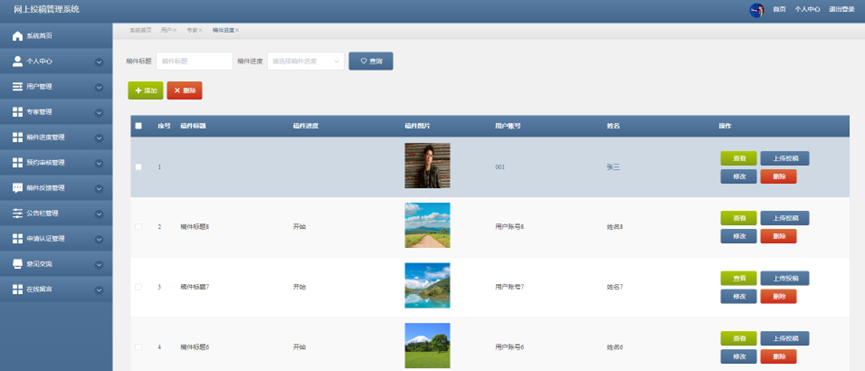Click the user avatar in top bar
865x371 pixels.
tap(756, 10)
